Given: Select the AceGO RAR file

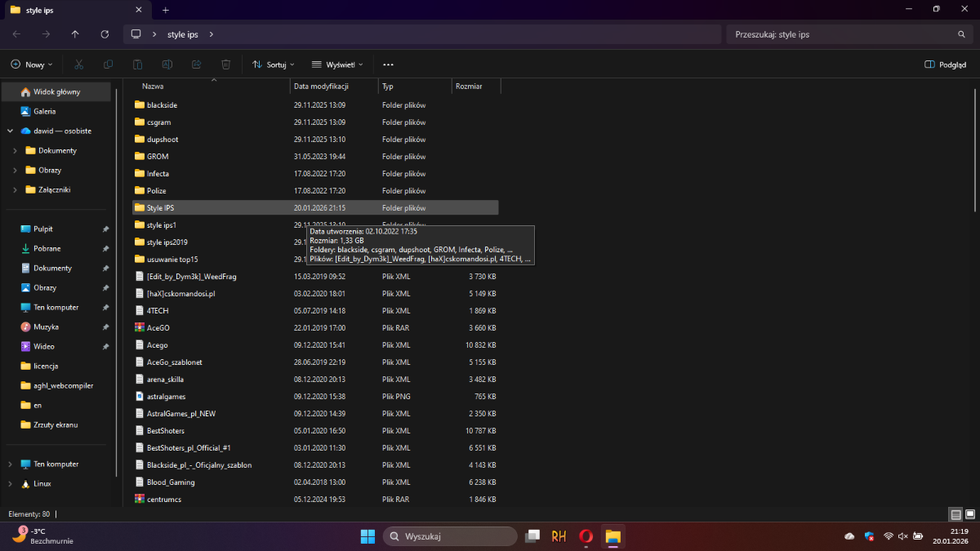Looking at the screenshot, I should click(158, 327).
